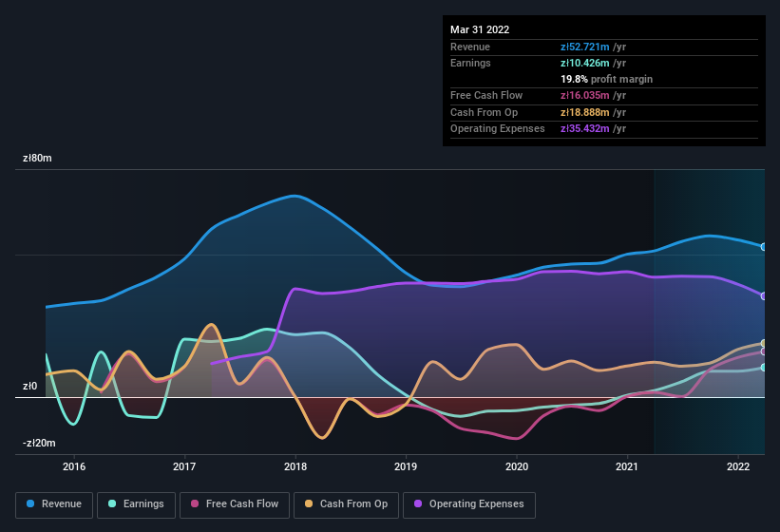Screen dimensions: 780x532
Task: Click the zł10.426m earnings value
Action: pyautogui.click(x=585, y=63)
